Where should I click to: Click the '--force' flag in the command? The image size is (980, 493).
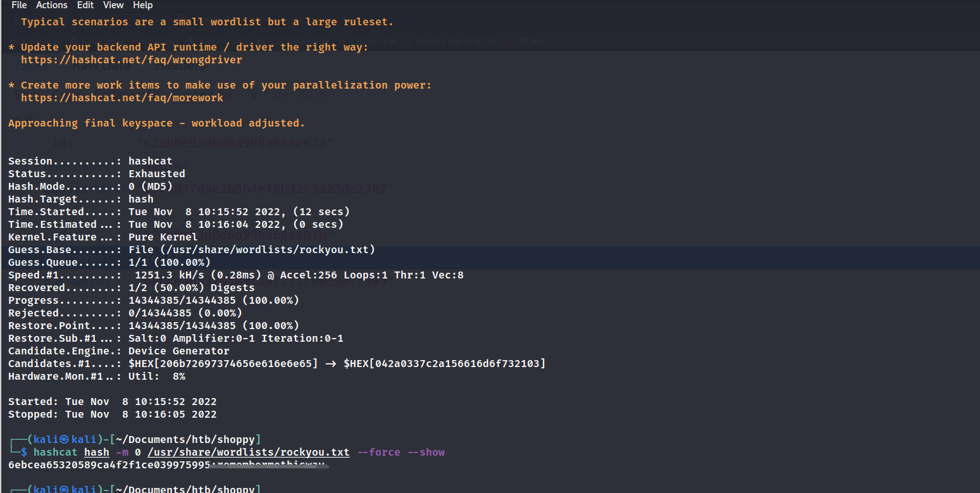[378, 452]
